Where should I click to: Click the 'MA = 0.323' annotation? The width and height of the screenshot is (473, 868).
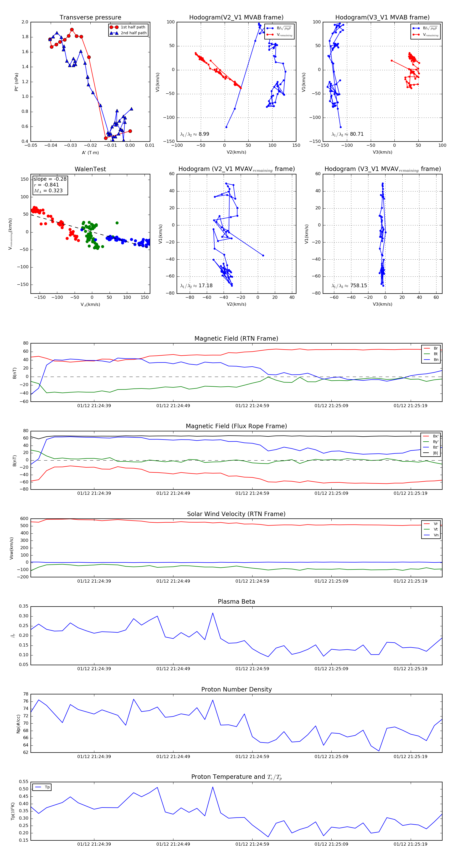click(48, 191)
